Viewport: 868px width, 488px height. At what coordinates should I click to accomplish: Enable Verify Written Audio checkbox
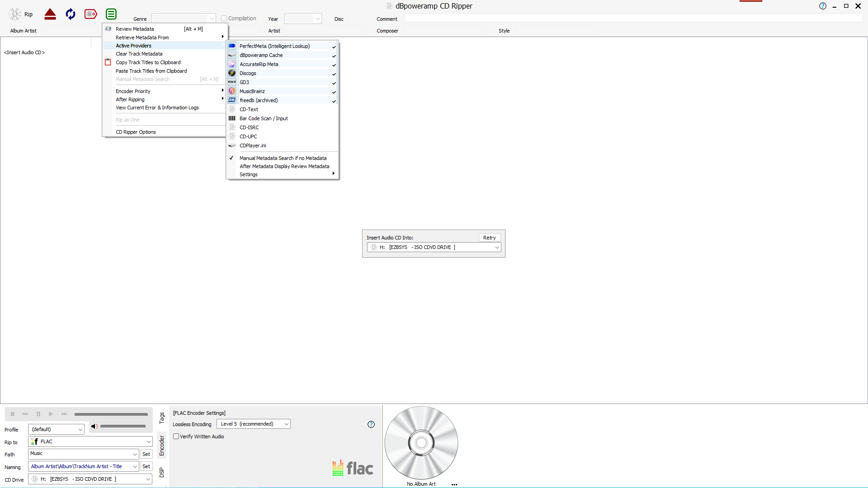click(176, 436)
